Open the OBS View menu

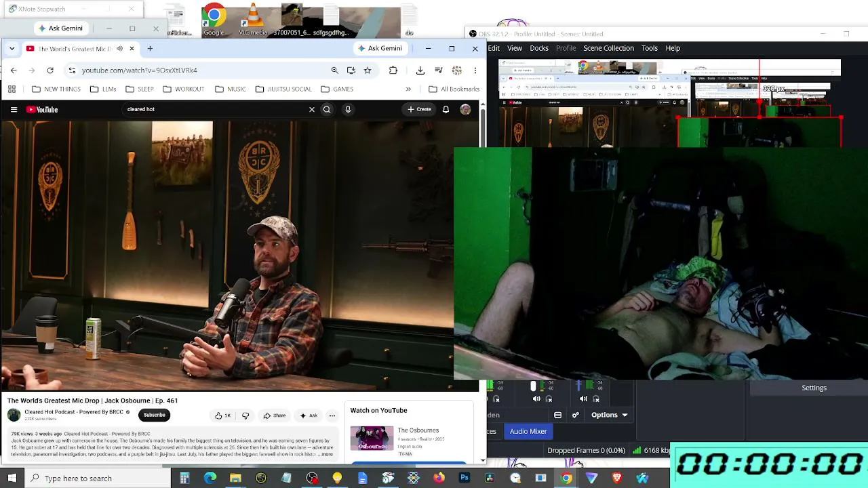click(x=515, y=48)
